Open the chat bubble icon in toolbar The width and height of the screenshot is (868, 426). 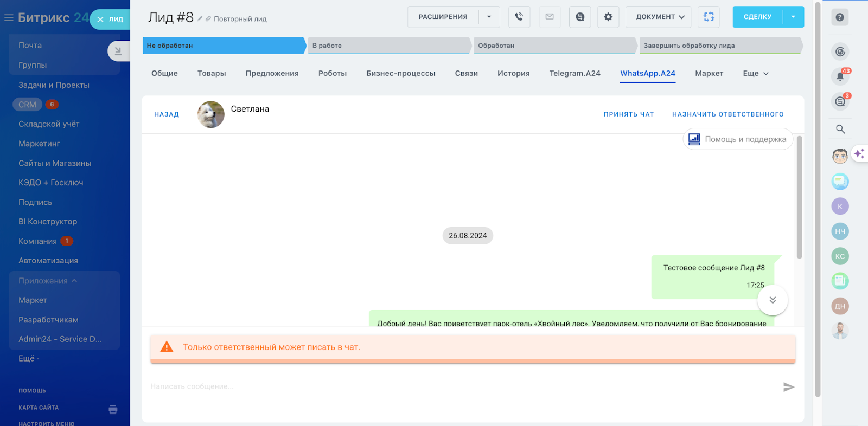pos(580,17)
